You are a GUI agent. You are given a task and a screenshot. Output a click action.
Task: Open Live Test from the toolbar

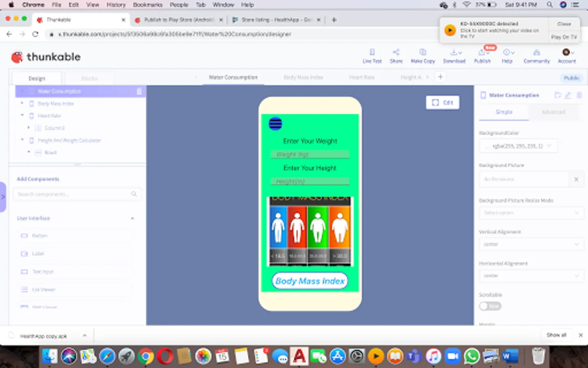coord(372,56)
